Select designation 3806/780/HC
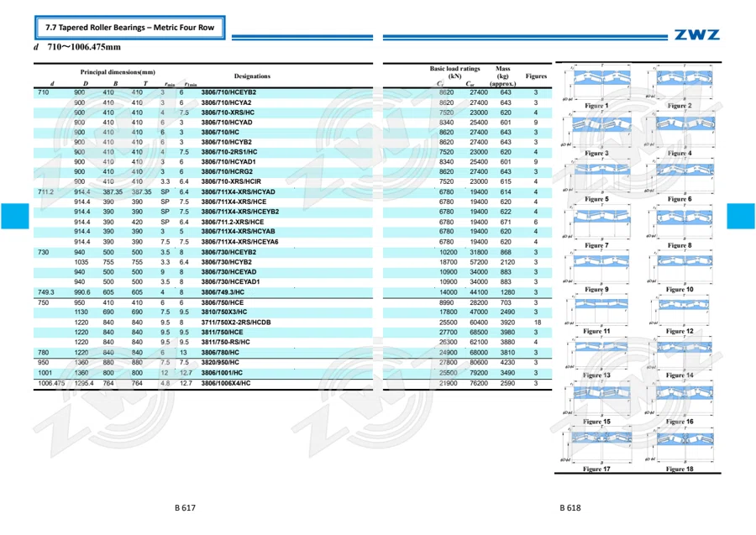 220,353
